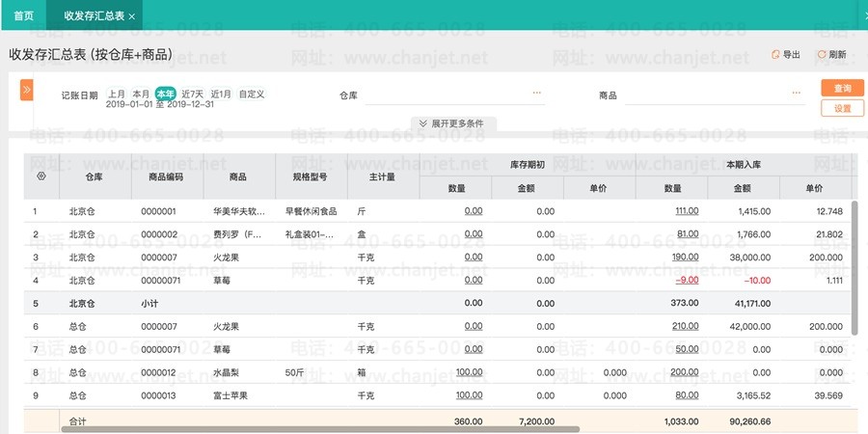Click the 早餐休闲食品 specification cell
This screenshot has height=434, width=868.
coord(312,211)
